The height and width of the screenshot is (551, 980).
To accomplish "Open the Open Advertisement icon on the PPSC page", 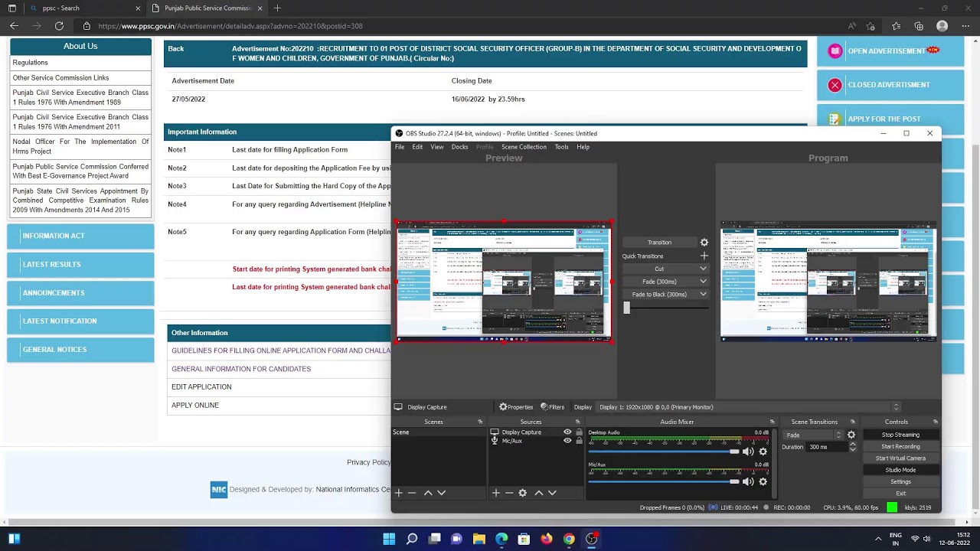I will [x=835, y=51].
